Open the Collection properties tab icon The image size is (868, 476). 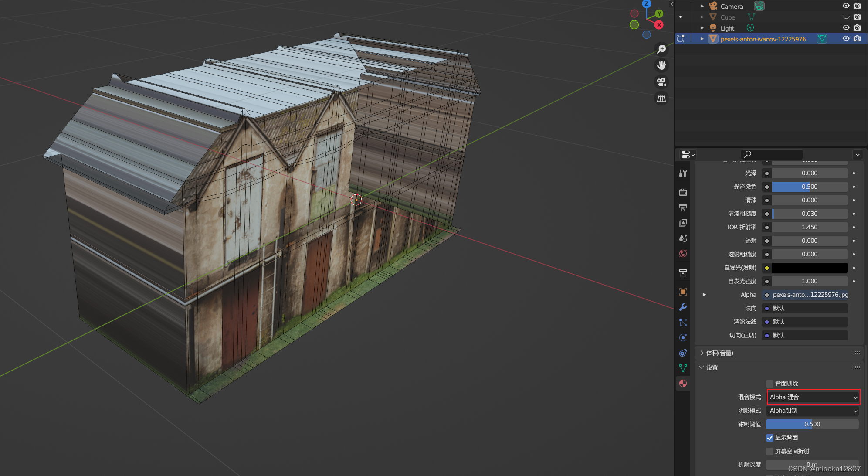[683, 273]
